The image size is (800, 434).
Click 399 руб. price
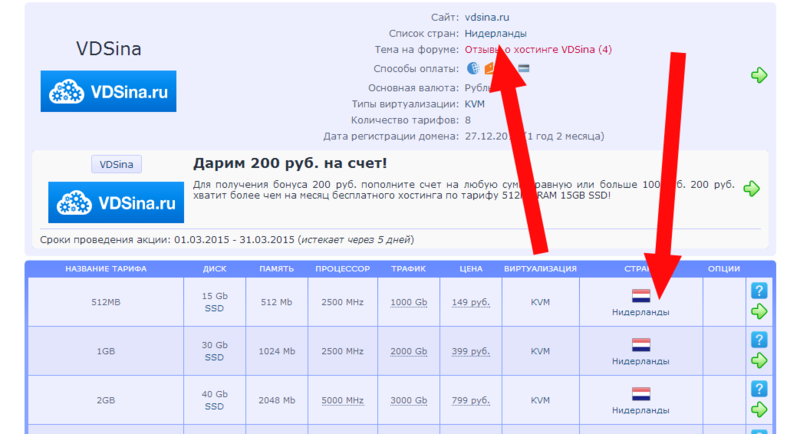click(x=470, y=351)
